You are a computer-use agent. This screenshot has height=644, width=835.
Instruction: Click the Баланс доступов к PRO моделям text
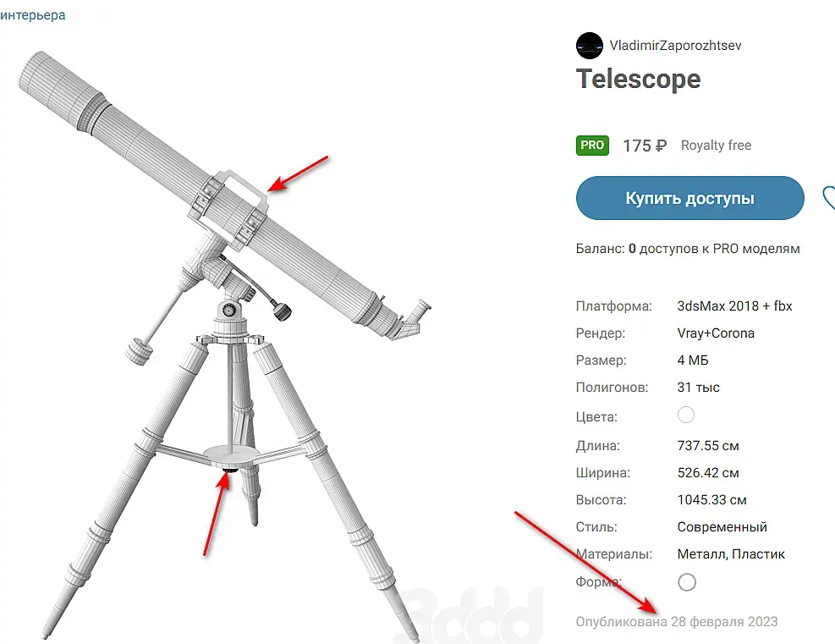688,249
